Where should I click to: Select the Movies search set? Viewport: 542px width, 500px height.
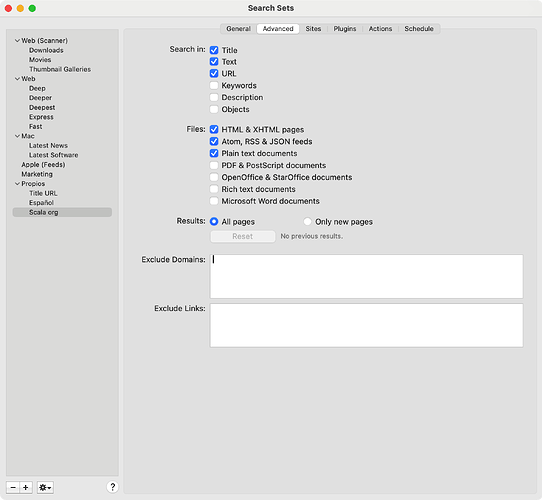[x=40, y=60]
